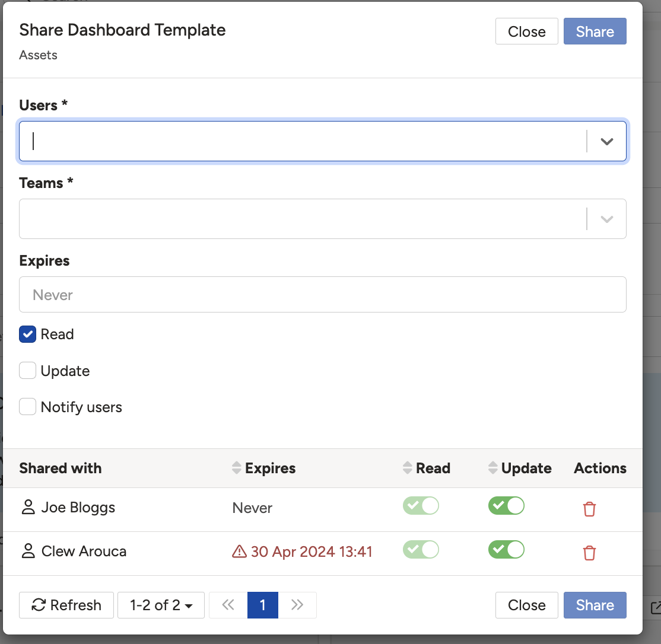
Task: Click the 30 Apr 2024 13:41 expiry
Action: [312, 551]
